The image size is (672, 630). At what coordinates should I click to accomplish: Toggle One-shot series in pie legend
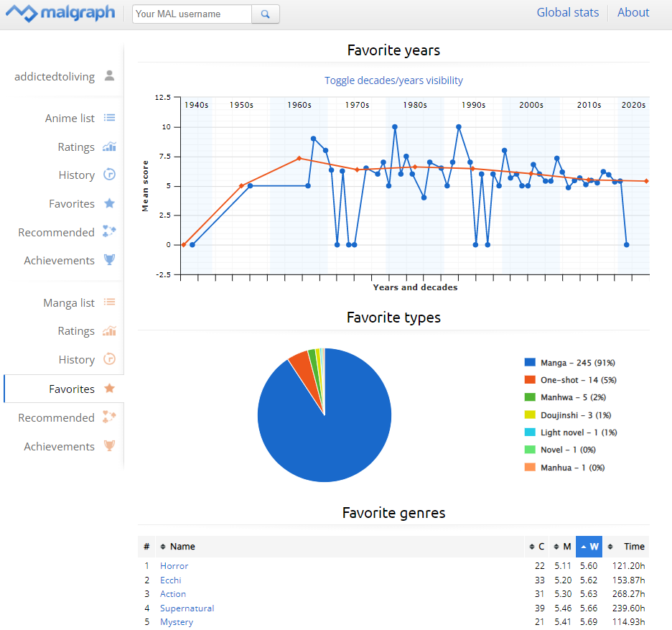tap(578, 380)
